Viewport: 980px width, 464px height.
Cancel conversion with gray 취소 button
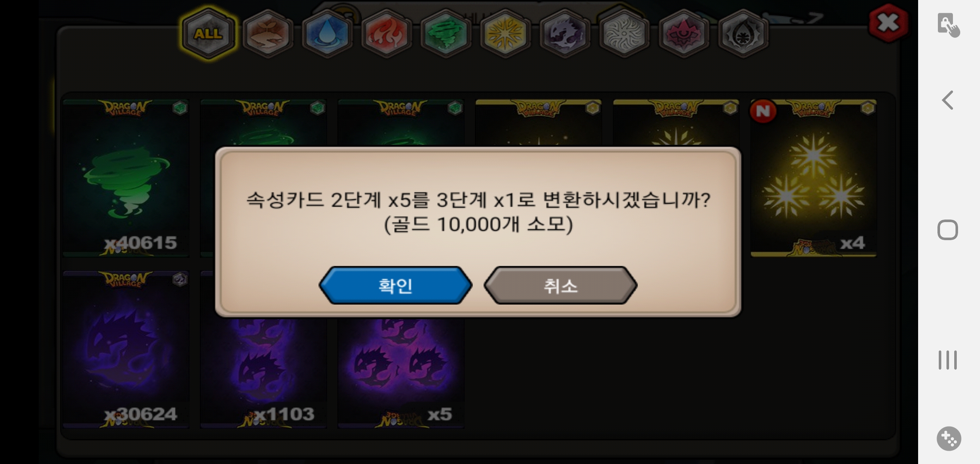click(x=560, y=285)
